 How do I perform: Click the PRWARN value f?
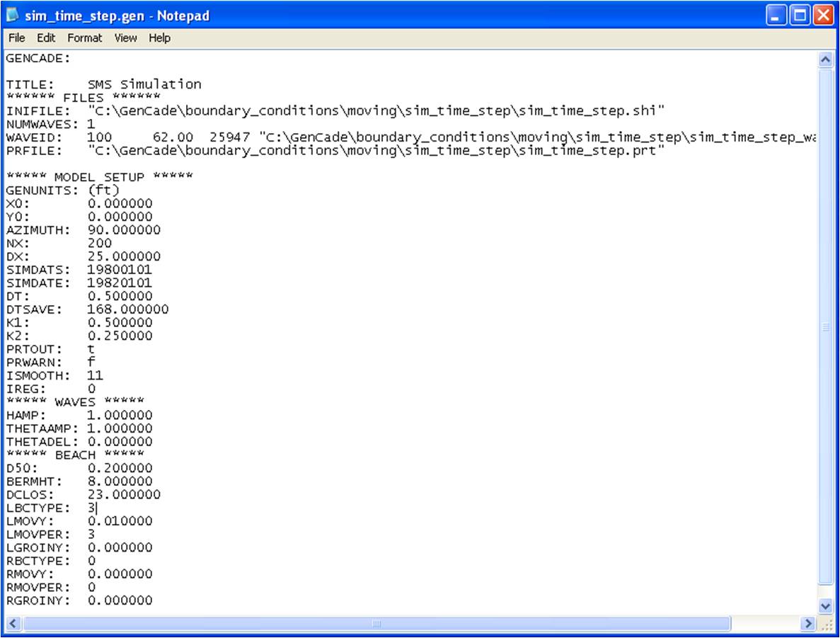tap(91, 362)
